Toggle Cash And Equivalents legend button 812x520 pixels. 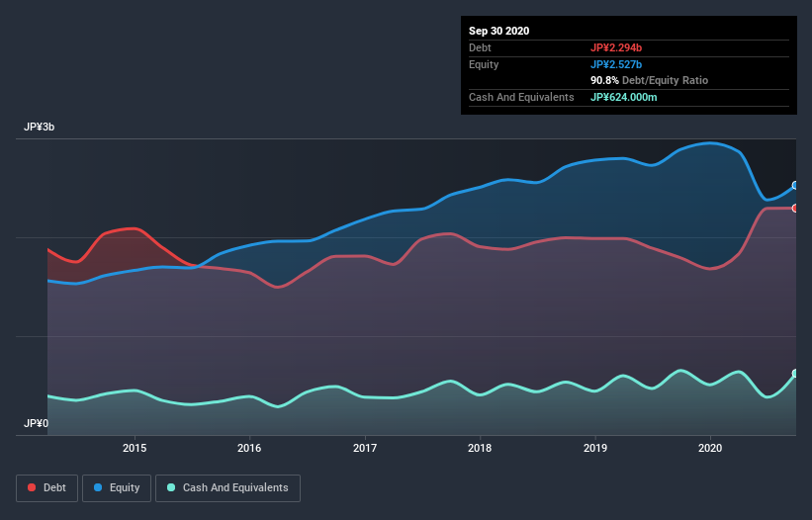click(x=227, y=488)
